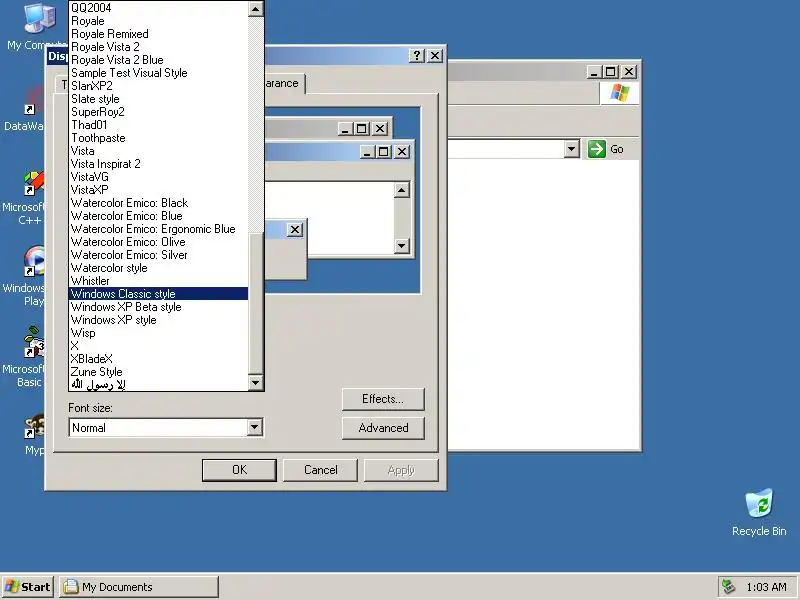Choose Vista Inspirat 2
The height and width of the screenshot is (600, 800).
tap(158, 164)
